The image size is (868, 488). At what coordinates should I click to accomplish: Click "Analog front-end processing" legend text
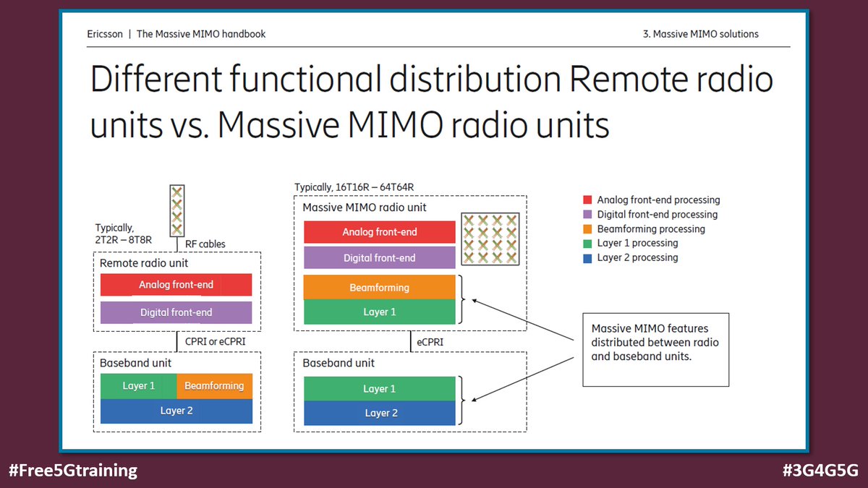pyautogui.click(x=659, y=200)
